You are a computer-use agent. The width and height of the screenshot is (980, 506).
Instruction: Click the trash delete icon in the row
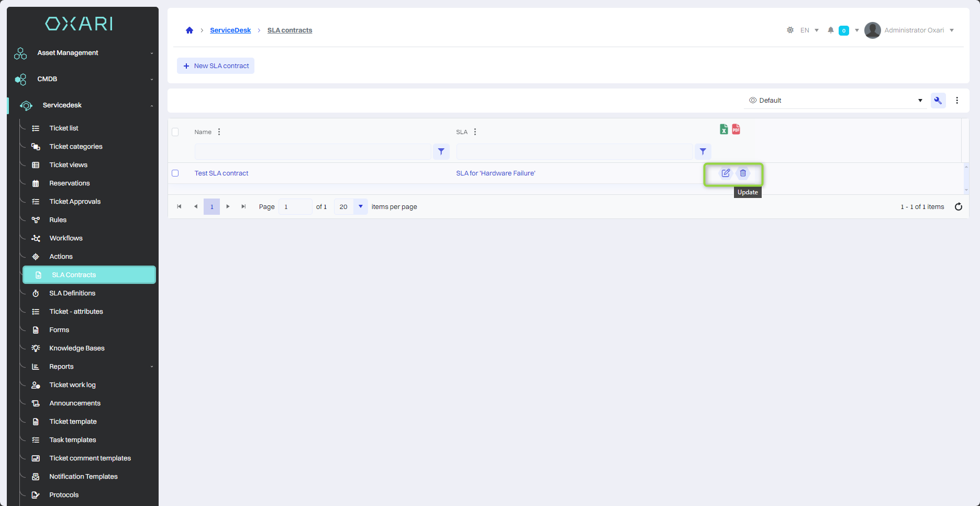743,173
